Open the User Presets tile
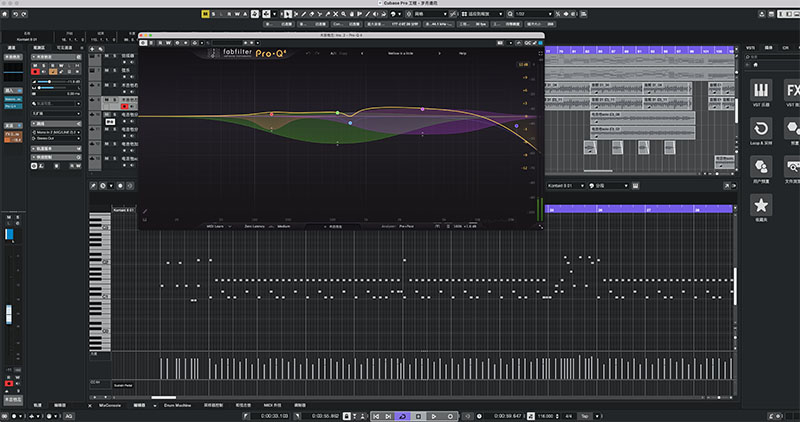 (761, 166)
